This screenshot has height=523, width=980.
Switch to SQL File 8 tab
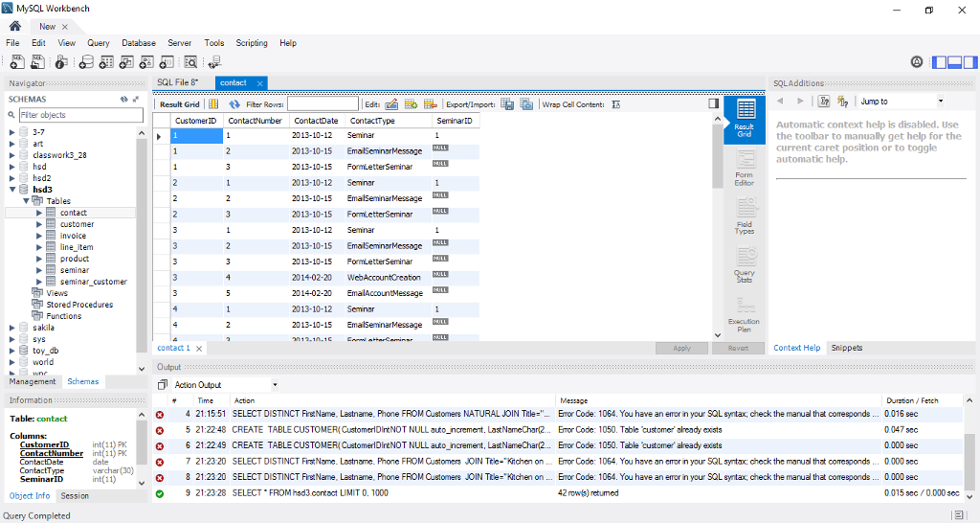(x=178, y=82)
